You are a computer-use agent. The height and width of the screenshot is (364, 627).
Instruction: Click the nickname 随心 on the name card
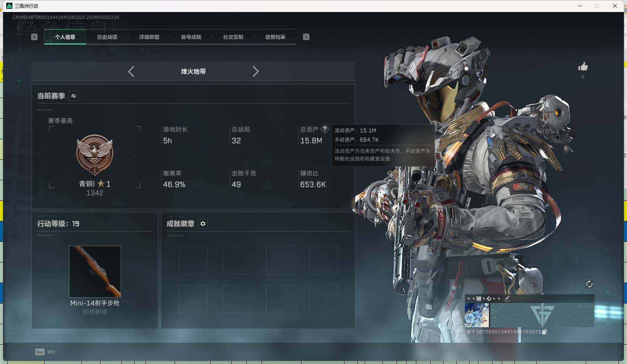click(x=484, y=298)
